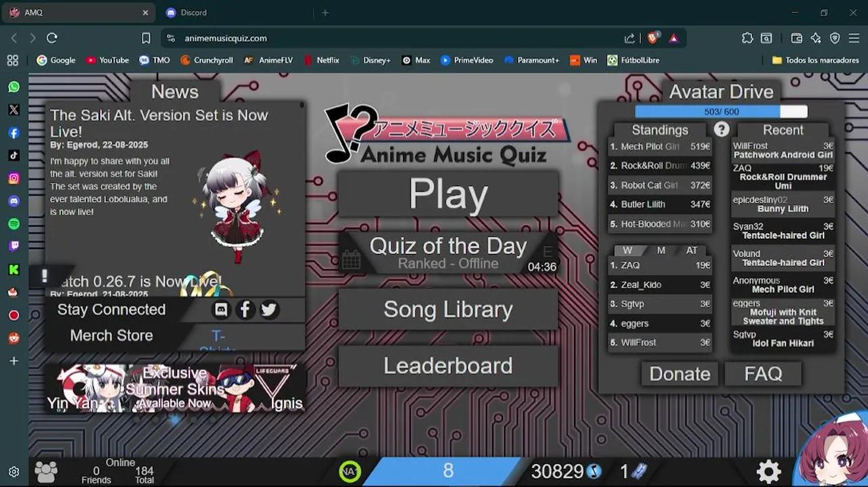This screenshot has width=868, height=487.
Task: Click the Standings help question mark icon
Action: [x=721, y=129]
